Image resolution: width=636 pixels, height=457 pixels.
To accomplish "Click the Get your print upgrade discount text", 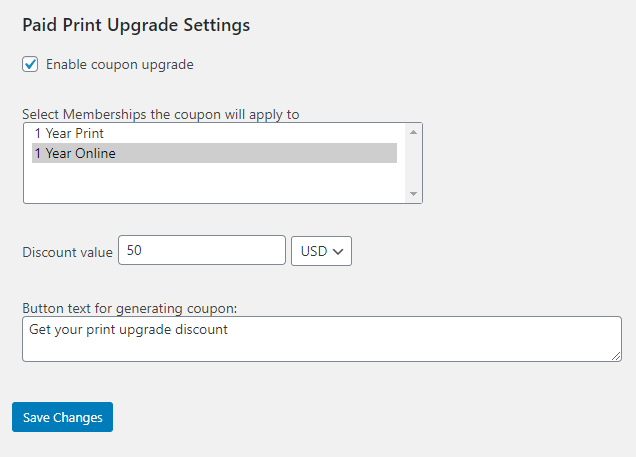I will pyautogui.click(x=128, y=329).
